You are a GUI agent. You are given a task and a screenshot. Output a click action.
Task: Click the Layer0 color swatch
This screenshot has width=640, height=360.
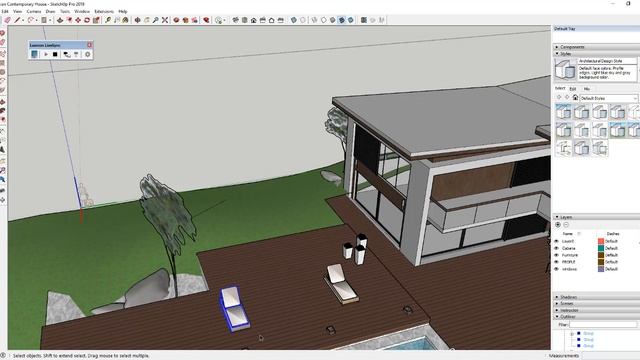point(601,241)
